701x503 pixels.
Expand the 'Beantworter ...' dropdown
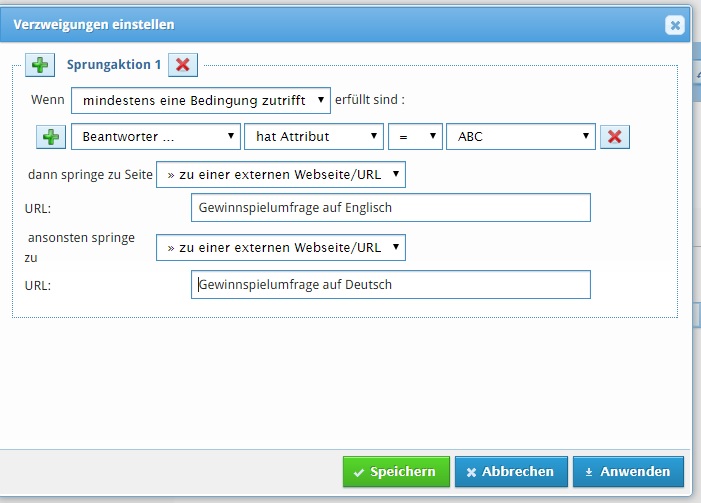pos(156,136)
